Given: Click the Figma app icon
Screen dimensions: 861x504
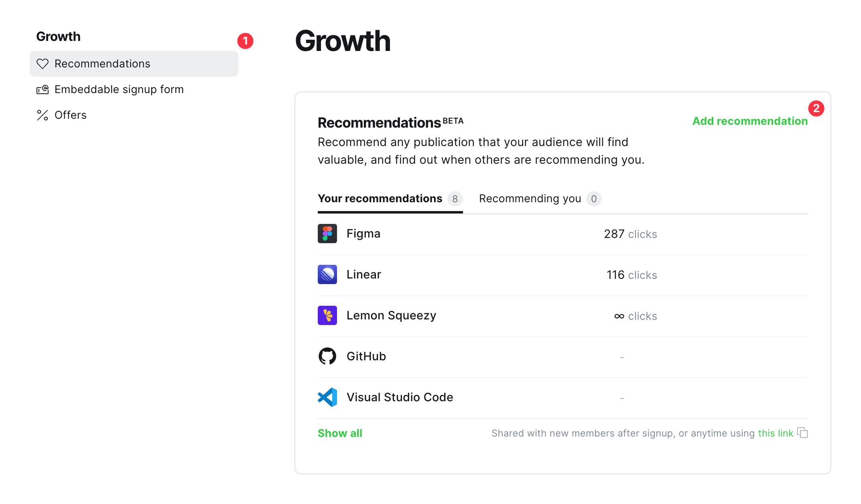Looking at the screenshot, I should click(x=327, y=234).
